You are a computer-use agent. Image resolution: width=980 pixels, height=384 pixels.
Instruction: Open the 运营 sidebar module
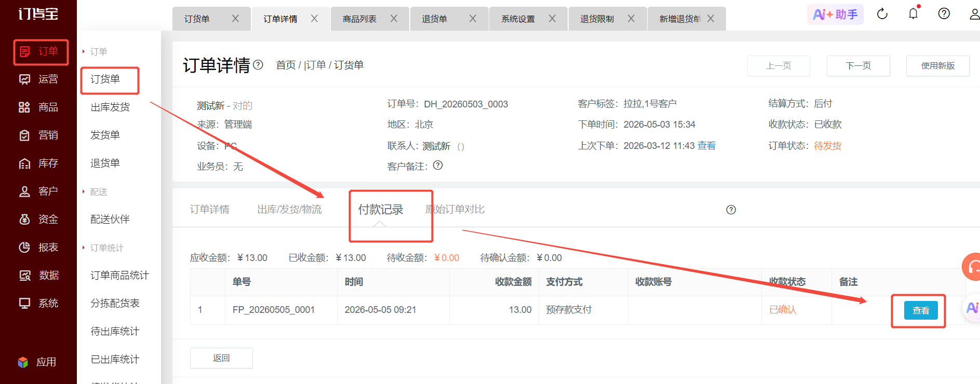(x=38, y=79)
